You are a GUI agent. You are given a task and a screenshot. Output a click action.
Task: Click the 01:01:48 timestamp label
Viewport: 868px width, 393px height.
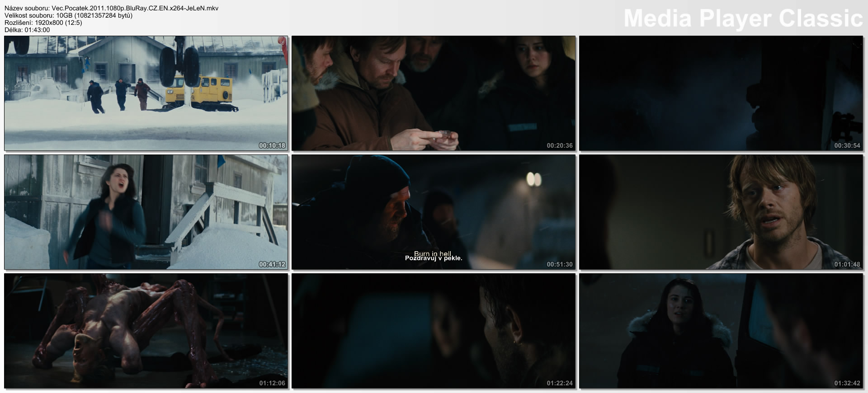(847, 264)
